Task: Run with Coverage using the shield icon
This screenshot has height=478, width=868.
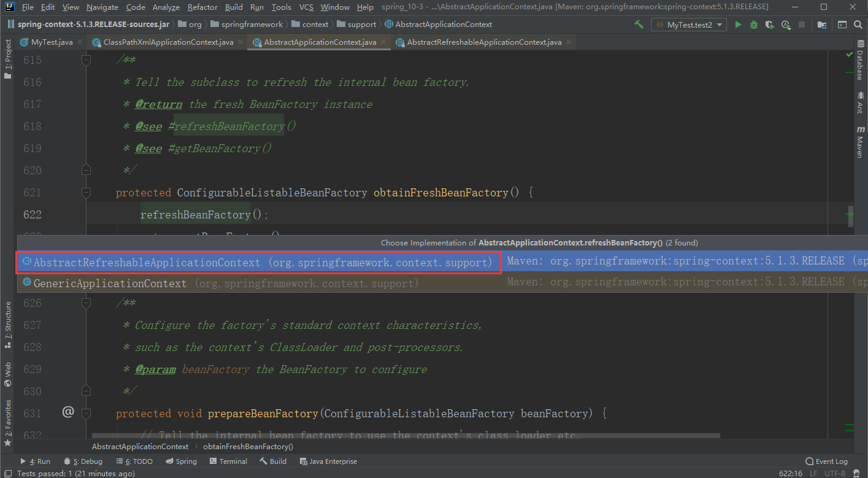Action: [x=770, y=25]
